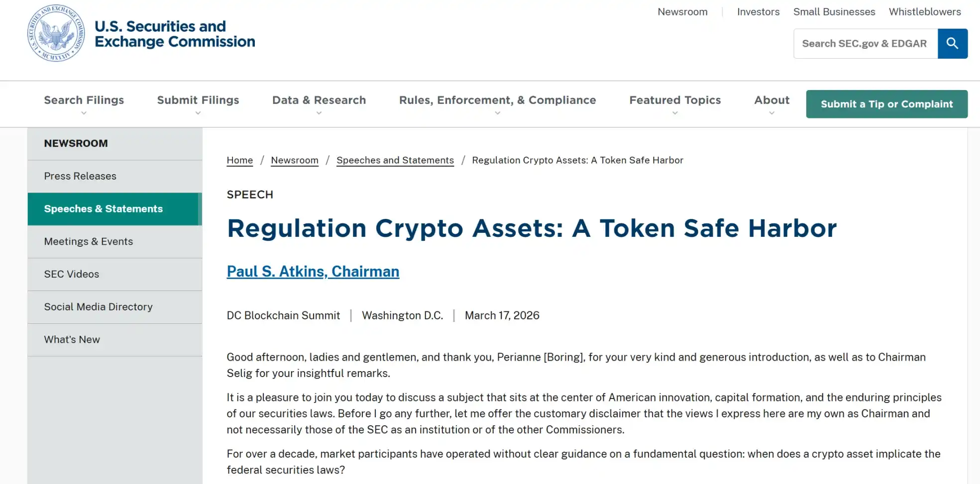Open the Submit Filings menu

point(198,100)
